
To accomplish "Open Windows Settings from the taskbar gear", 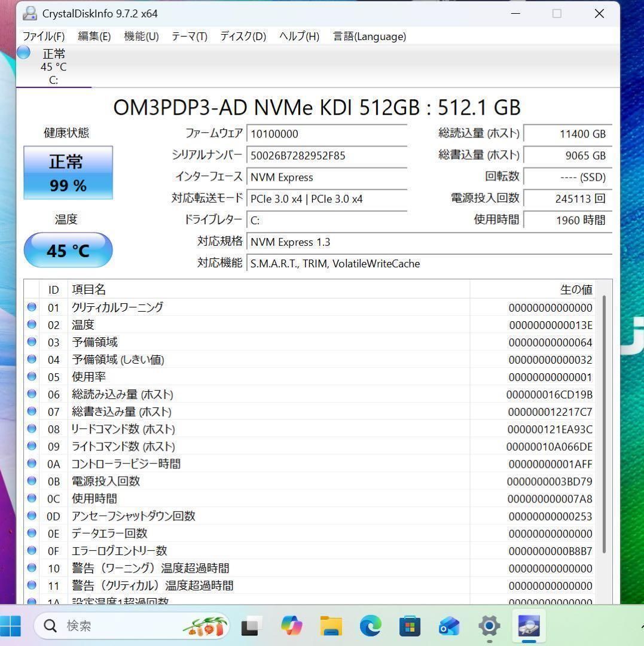I will [489, 626].
